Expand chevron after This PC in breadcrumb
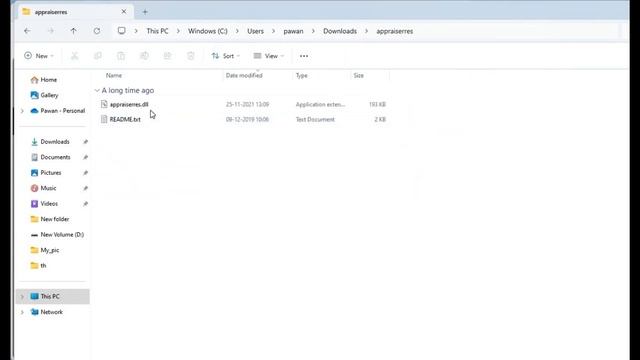 [x=178, y=31]
